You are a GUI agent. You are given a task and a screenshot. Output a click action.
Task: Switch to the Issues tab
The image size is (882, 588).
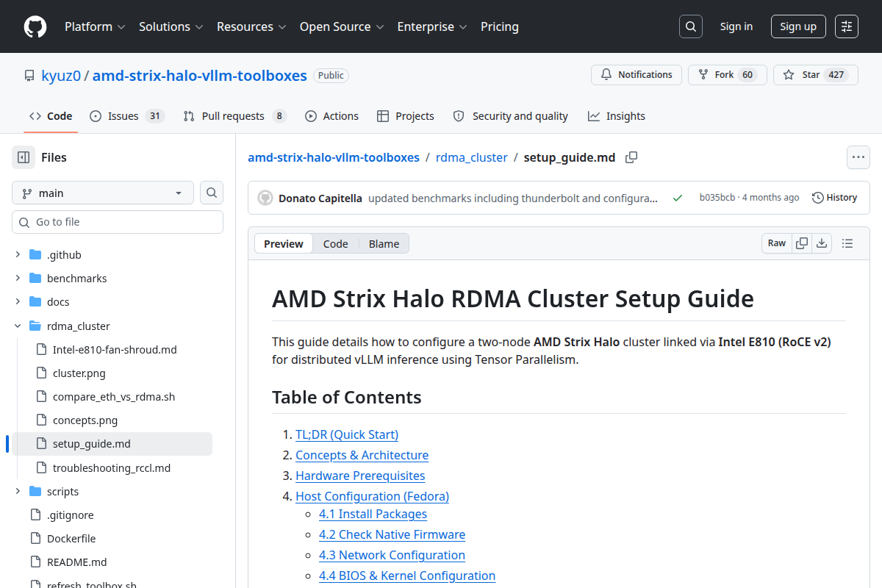(127, 116)
